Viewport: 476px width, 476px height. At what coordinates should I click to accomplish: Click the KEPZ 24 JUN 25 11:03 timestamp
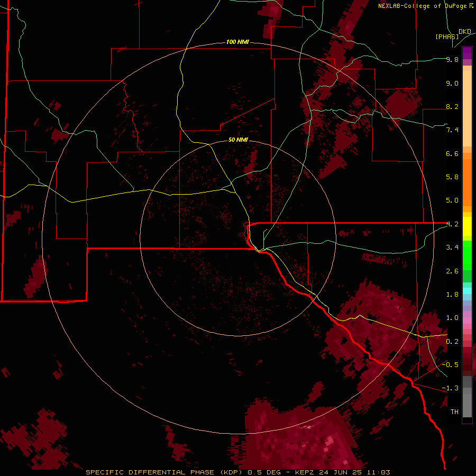click(x=342, y=472)
